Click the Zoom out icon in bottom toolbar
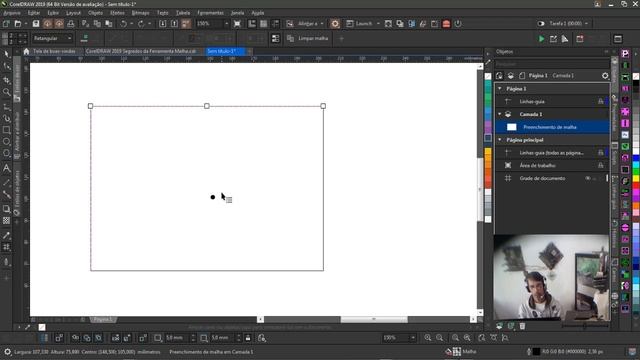This screenshot has width=640, height=360. [x=440, y=338]
